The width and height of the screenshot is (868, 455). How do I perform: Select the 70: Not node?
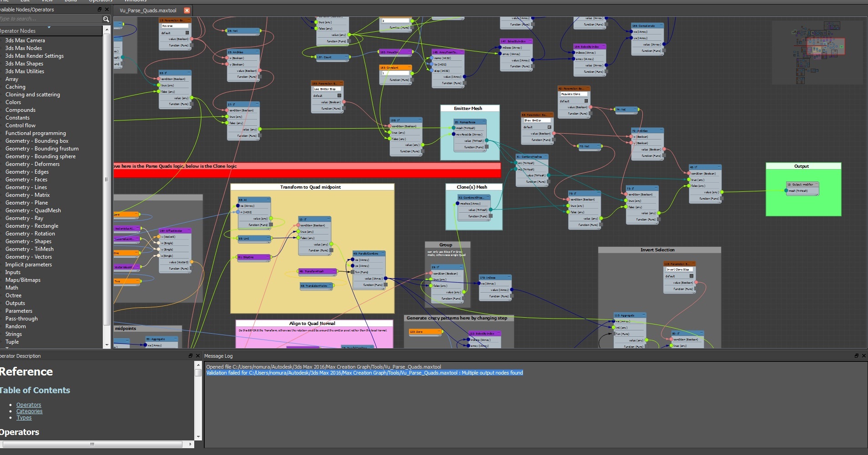pos(590,146)
